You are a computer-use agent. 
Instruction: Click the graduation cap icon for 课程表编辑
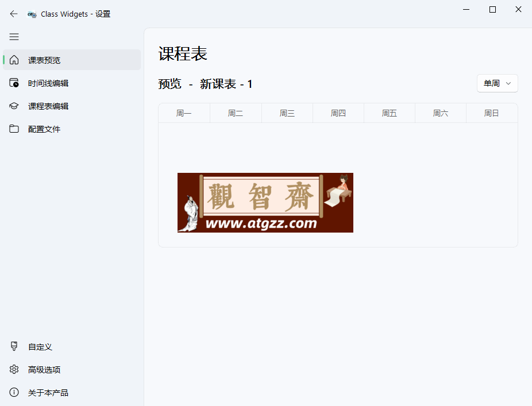pyautogui.click(x=14, y=106)
